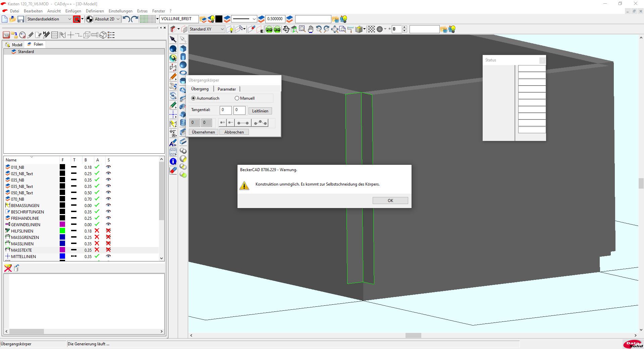Select the pan hand tool
Screen dimensions: 644x349
pos(311,30)
